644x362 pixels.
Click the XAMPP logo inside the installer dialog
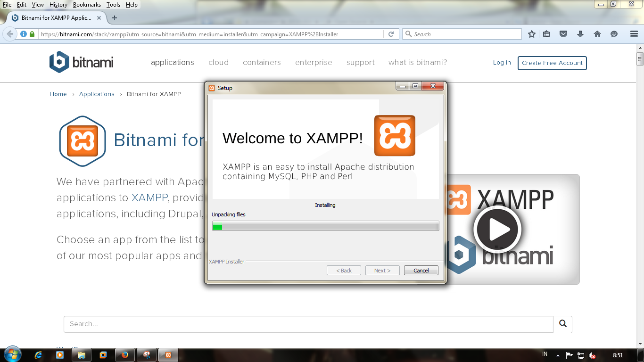pos(395,135)
